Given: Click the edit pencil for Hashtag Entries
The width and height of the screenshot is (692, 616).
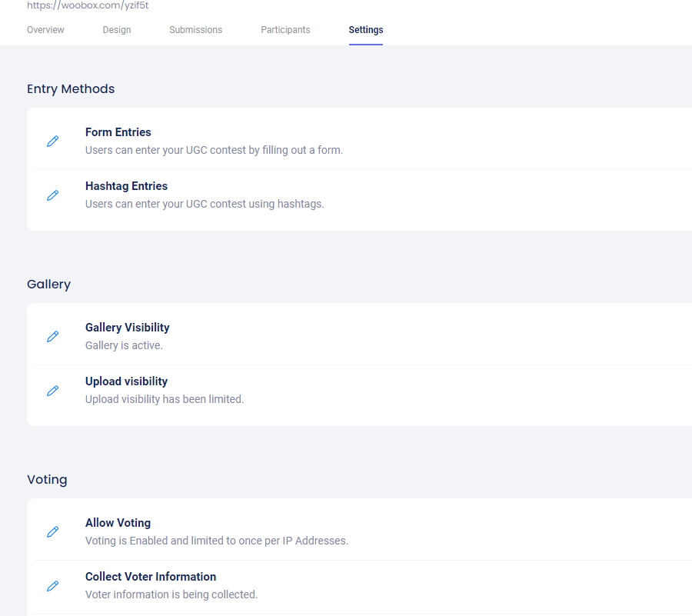Looking at the screenshot, I should (x=52, y=195).
